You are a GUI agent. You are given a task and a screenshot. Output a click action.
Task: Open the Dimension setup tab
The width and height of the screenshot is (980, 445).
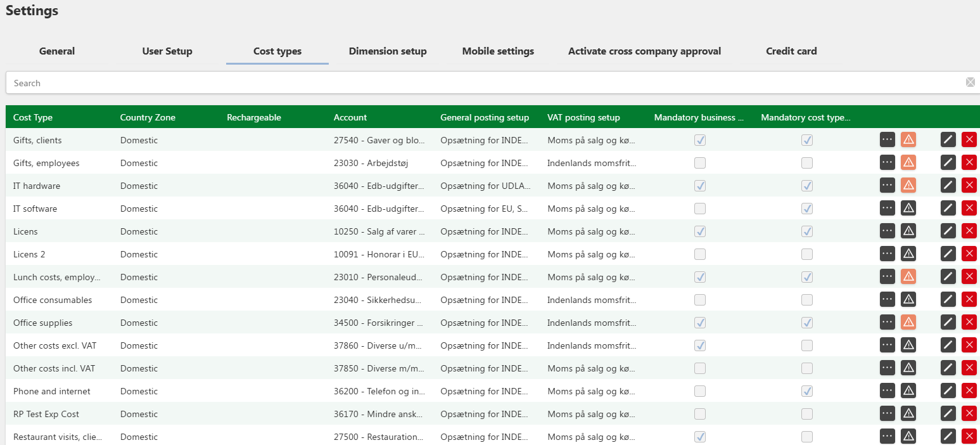[388, 51]
